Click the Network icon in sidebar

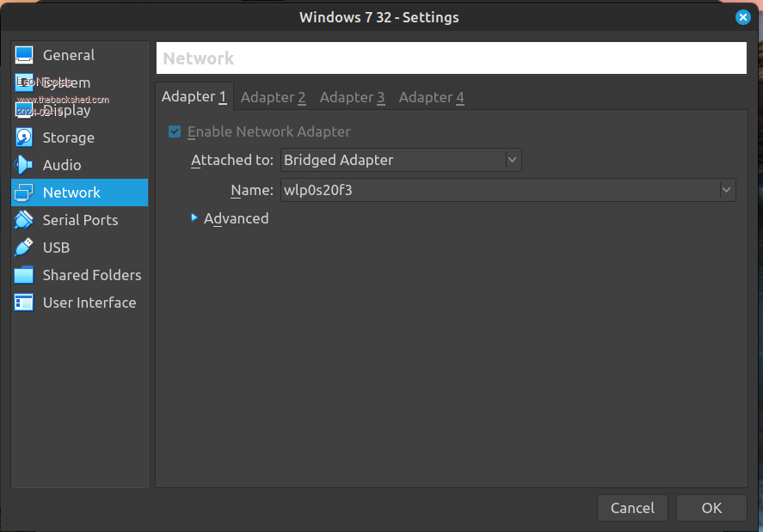coord(24,193)
